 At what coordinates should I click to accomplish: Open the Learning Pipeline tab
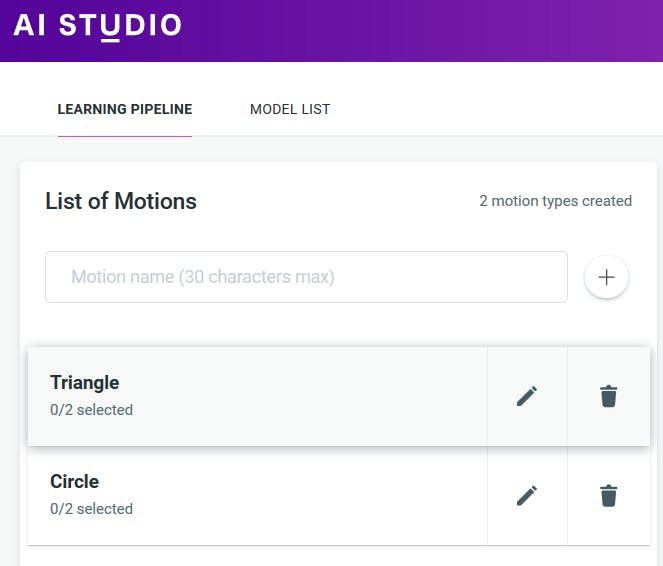(125, 109)
